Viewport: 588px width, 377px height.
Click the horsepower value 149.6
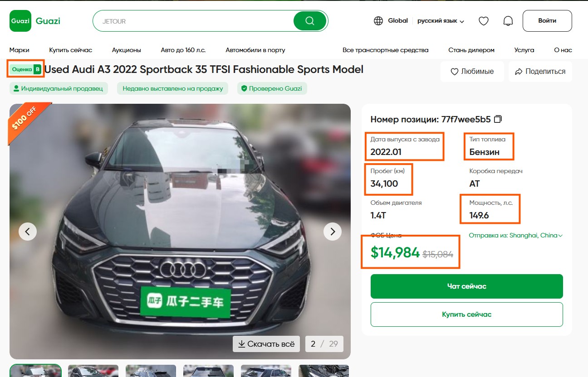pyautogui.click(x=479, y=215)
